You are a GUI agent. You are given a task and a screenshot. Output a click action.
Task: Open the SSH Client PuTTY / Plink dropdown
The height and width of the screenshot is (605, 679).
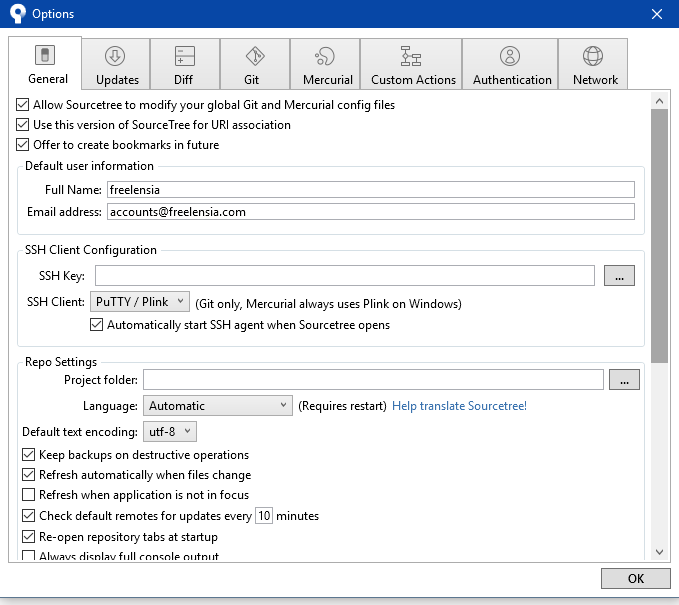pos(140,301)
